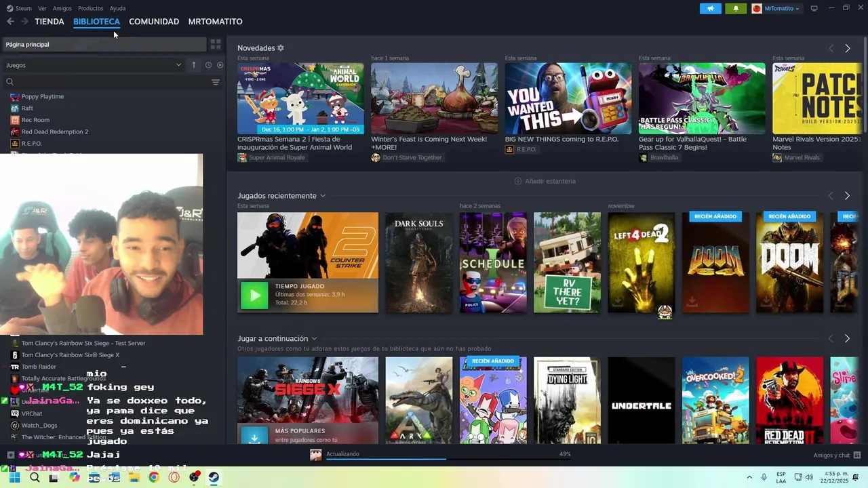
Task: Open Windows search on the taskbar
Action: (35, 477)
